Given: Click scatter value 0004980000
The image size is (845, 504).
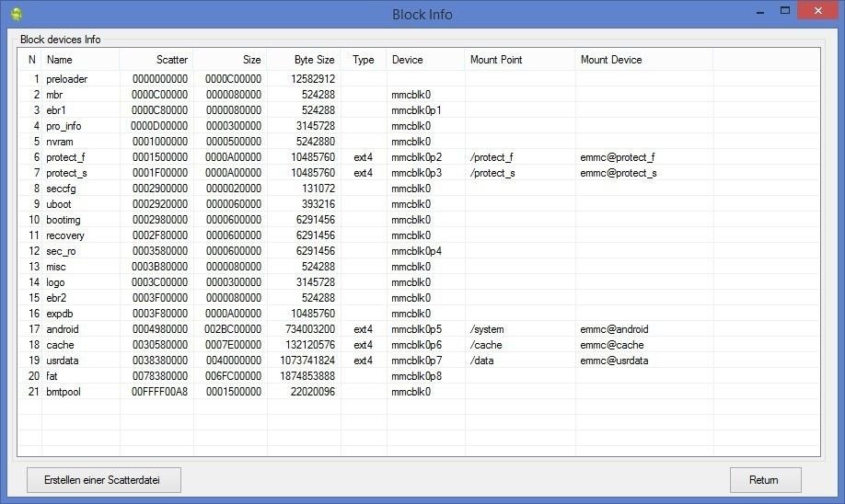Looking at the screenshot, I should click(x=160, y=329).
